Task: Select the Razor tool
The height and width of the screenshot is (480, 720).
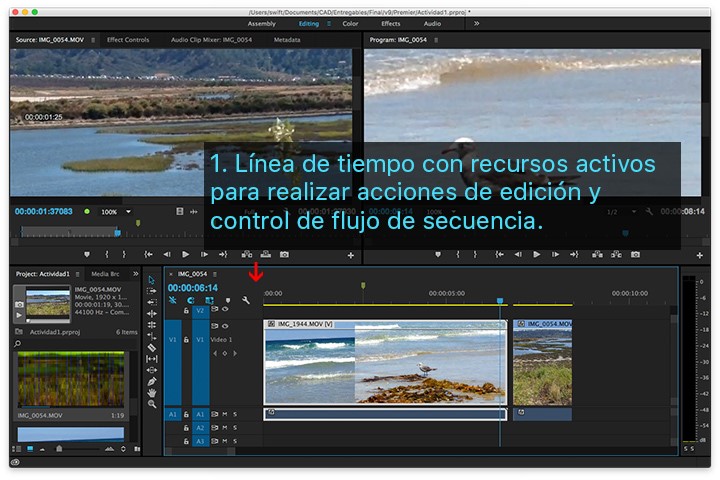Action: point(152,348)
